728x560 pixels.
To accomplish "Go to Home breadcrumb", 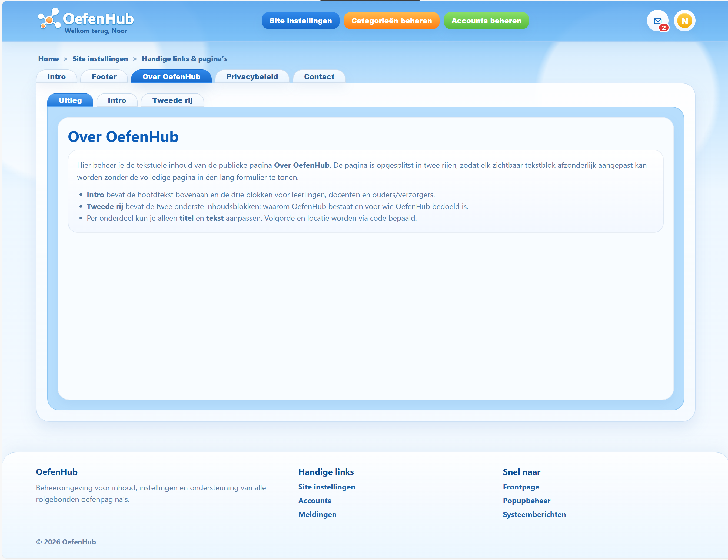I will tap(48, 59).
